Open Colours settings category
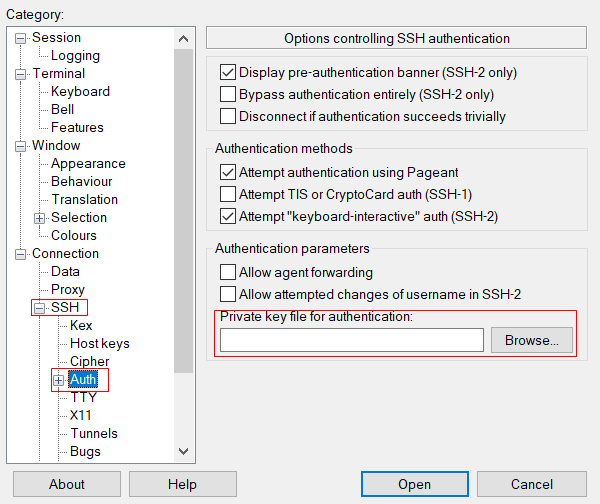The height and width of the screenshot is (504, 600). pos(74,235)
